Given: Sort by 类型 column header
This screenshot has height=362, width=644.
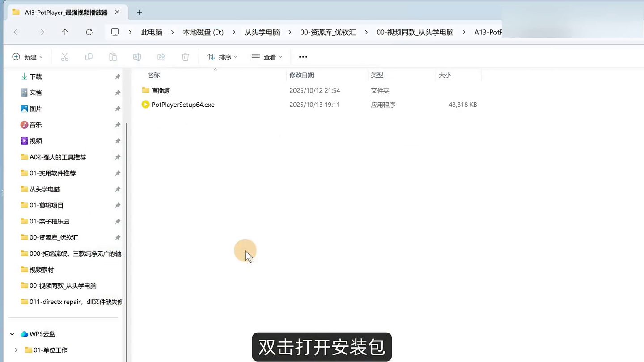Looking at the screenshot, I should click(x=377, y=75).
